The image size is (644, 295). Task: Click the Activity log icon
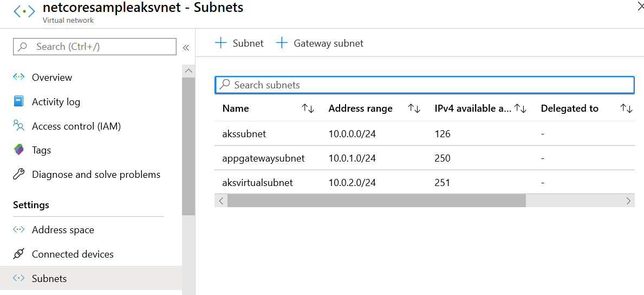pyautogui.click(x=19, y=101)
